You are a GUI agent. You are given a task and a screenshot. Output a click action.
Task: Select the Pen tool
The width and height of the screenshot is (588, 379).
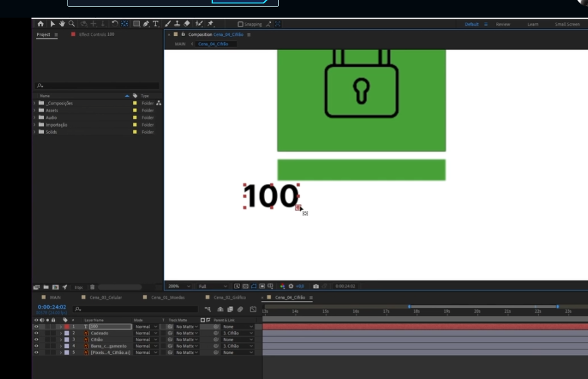[146, 24]
